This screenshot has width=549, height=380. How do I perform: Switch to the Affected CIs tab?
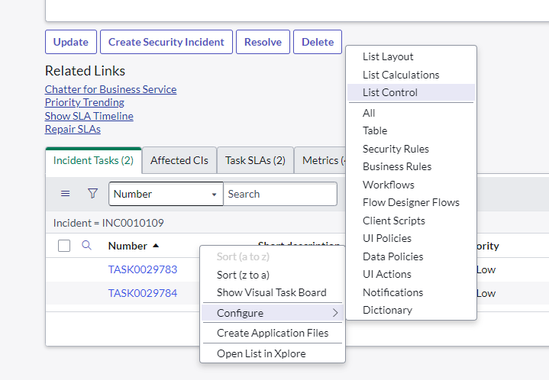coord(179,160)
